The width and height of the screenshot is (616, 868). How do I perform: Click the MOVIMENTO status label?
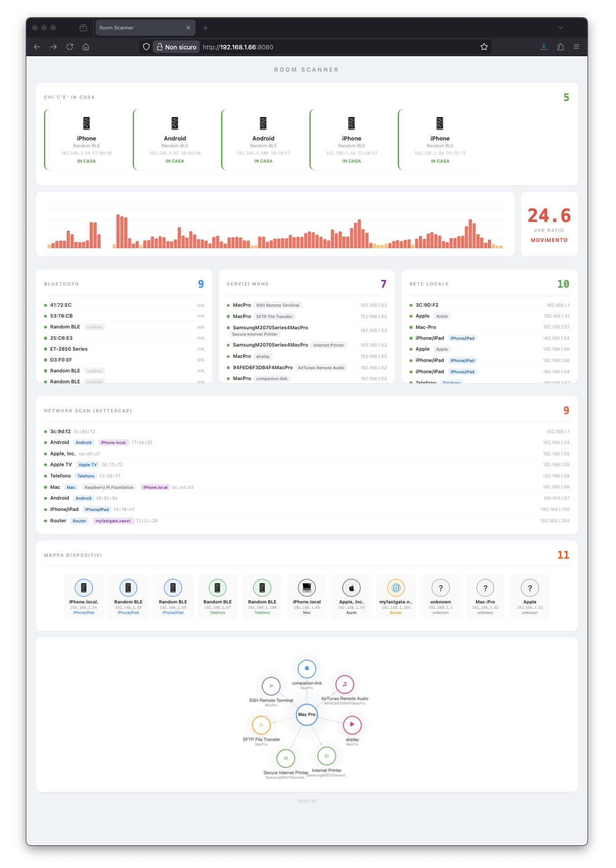pos(549,240)
